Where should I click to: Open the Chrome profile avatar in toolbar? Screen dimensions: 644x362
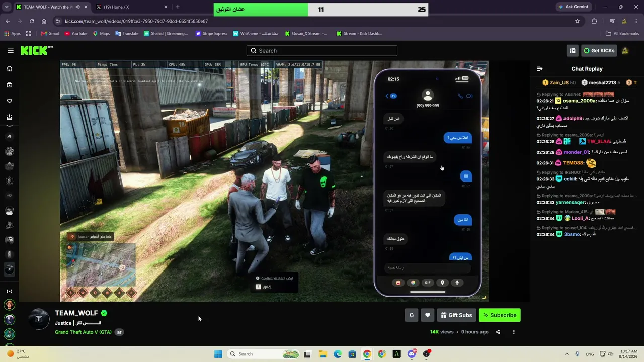click(x=624, y=21)
